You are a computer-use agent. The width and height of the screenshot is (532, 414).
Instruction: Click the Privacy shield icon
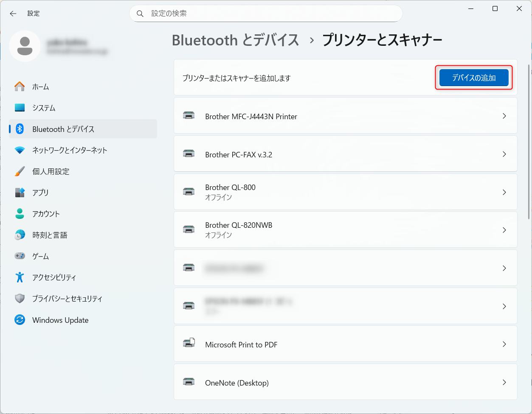20,299
